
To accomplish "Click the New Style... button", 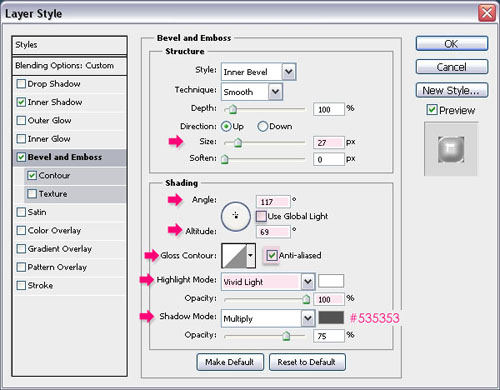I will click(x=452, y=90).
